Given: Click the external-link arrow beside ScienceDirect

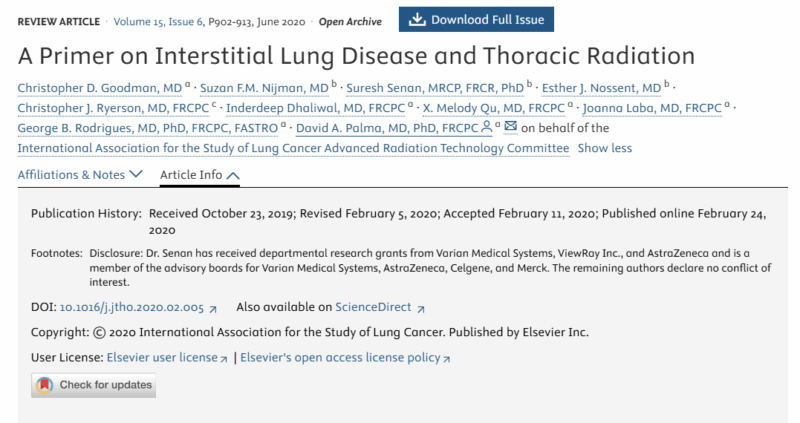Looking at the screenshot, I should [x=421, y=309].
